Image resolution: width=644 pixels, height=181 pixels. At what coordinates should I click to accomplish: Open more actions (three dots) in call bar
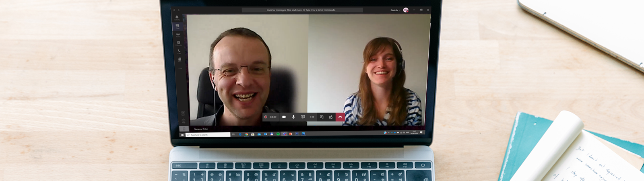click(312, 117)
